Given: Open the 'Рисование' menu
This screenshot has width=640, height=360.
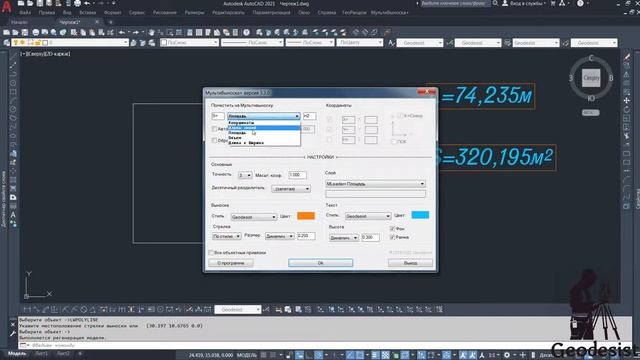Looking at the screenshot, I should [164, 13].
